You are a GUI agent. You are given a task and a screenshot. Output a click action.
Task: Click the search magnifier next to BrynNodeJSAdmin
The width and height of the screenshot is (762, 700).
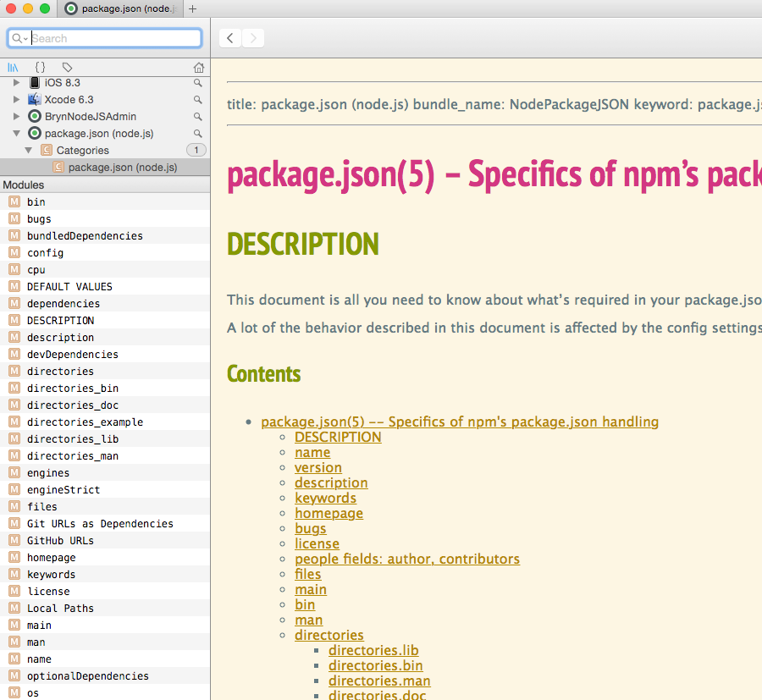(197, 117)
